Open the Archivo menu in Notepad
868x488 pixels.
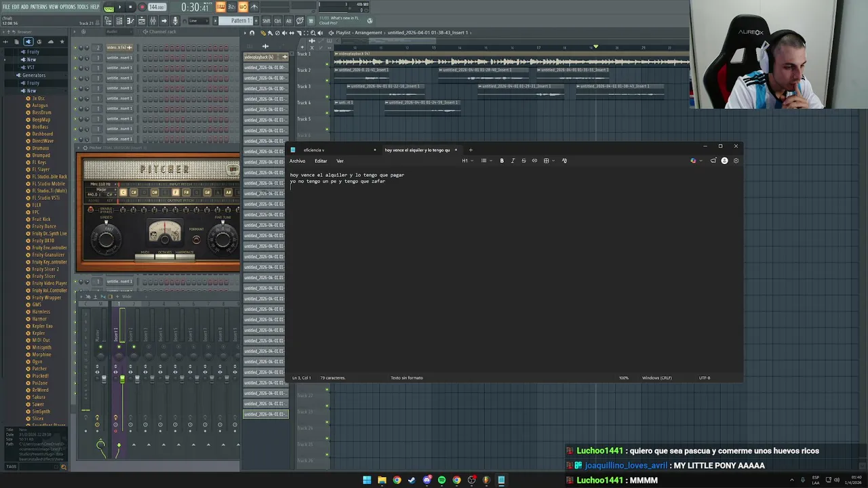click(x=297, y=161)
